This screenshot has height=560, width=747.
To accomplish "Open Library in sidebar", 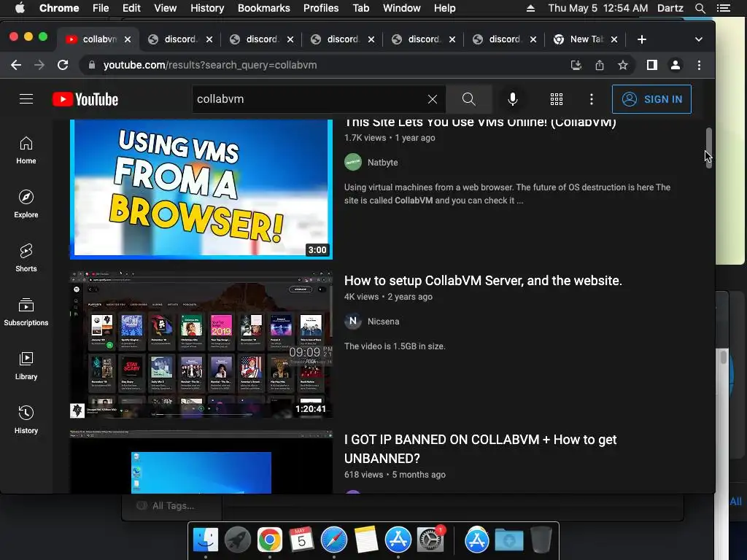I will point(26,366).
